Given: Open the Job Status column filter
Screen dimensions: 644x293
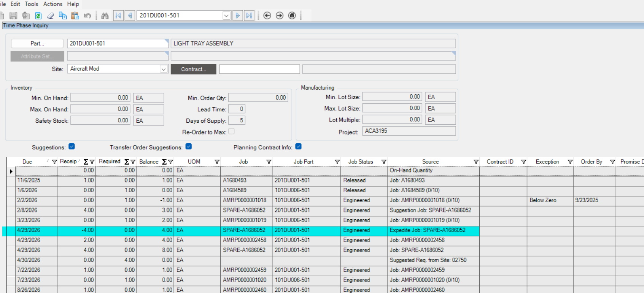Looking at the screenshot, I should pyautogui.click(x=384, y=162).
